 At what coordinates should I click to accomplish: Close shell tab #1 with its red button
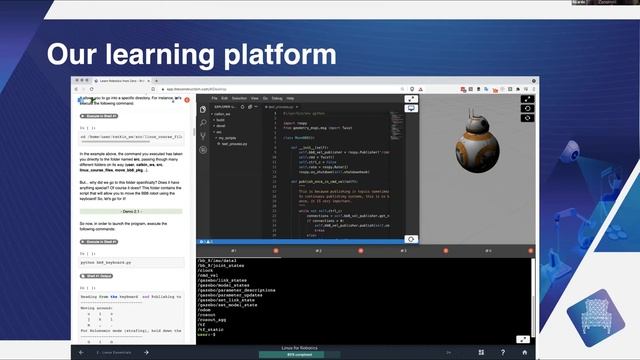(276, 251)
